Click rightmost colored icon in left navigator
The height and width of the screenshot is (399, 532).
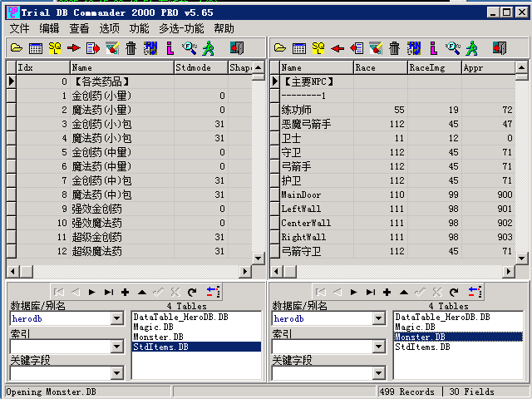coord(213,292)
